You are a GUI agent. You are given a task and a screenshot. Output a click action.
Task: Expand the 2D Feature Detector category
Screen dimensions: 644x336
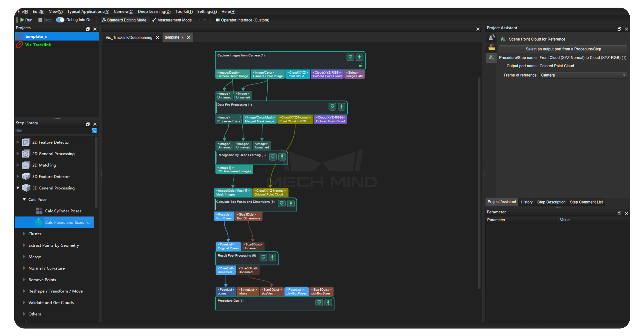[x=18, y=142]
